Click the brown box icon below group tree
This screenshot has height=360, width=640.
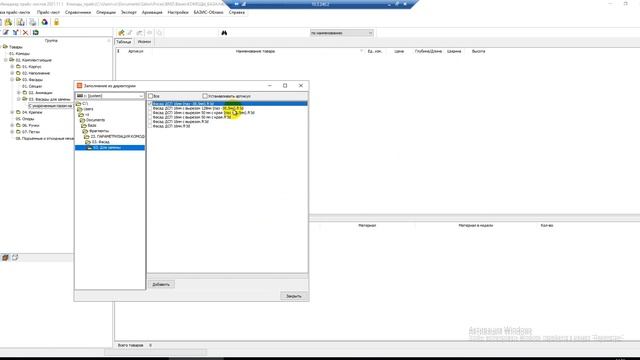(x=5, y=258)
